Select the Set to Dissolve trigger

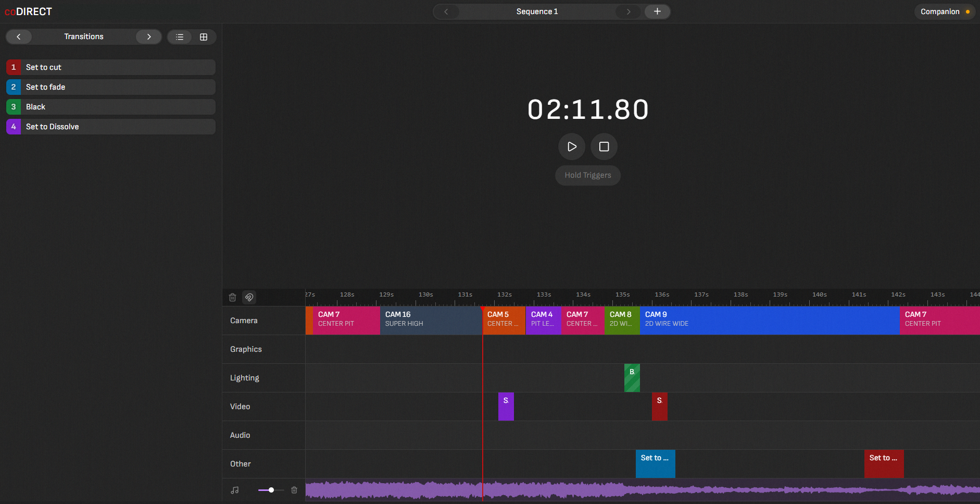[111, 127]
